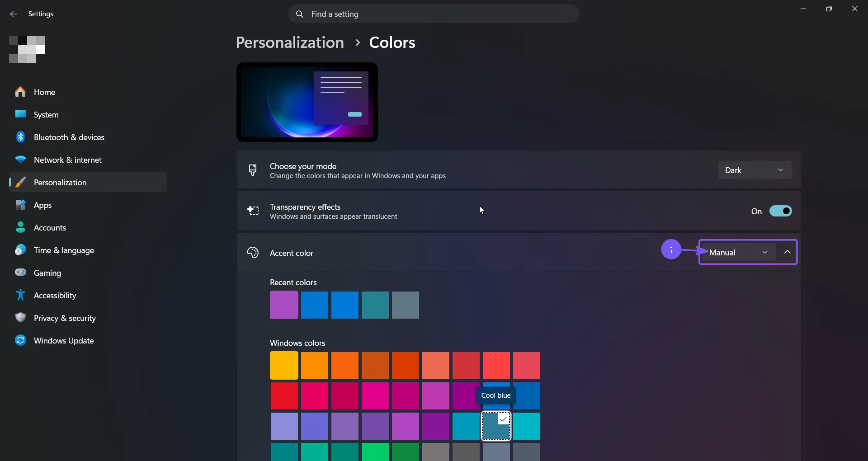Pick the gray recent color swatch
Image resolution: width=868 pixels, height=461 pixels.
click(406, 305)
